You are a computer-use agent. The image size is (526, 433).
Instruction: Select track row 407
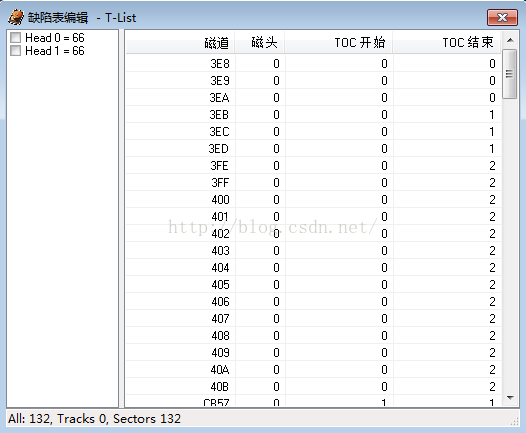click(x=313, y=319)
